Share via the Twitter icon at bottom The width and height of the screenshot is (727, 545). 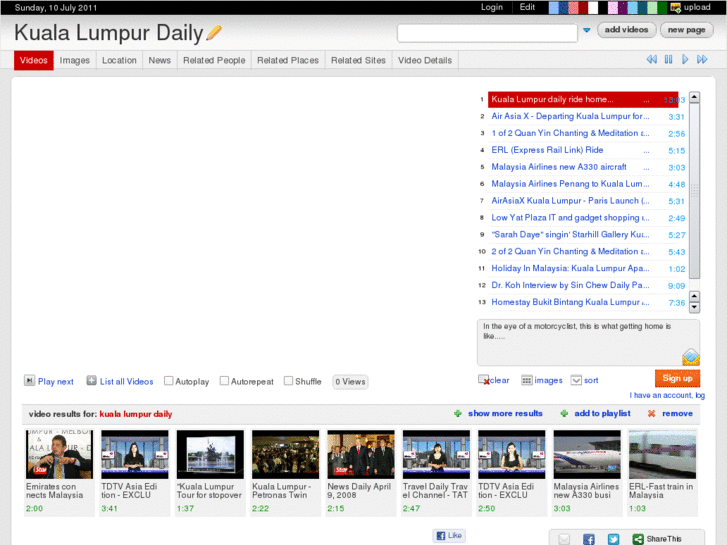[x=613, y=539]
